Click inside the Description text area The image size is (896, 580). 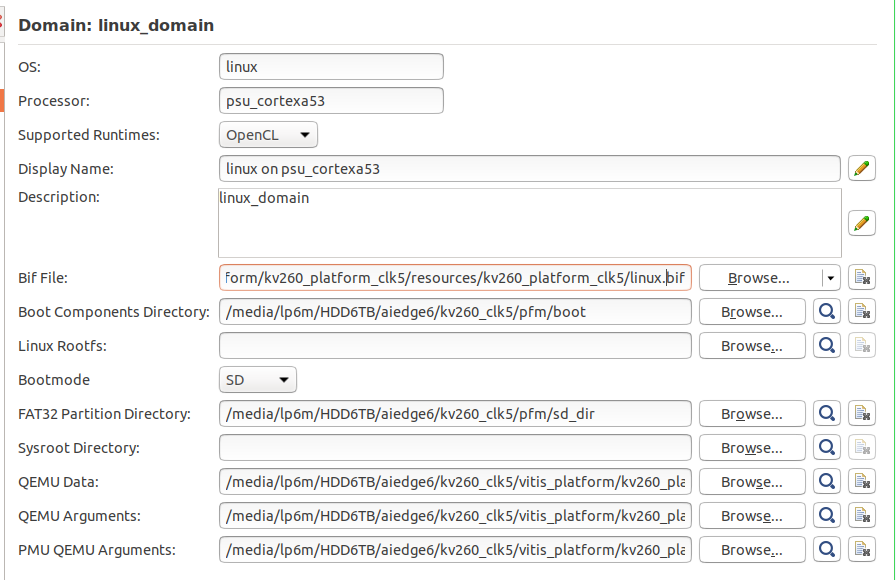tap(529, 224)
